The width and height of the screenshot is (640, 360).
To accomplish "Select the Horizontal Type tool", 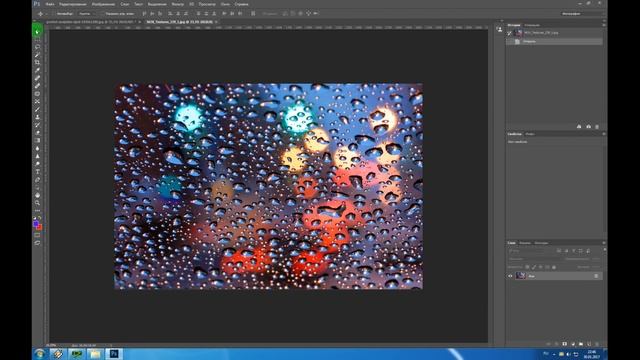I will 37,172.
